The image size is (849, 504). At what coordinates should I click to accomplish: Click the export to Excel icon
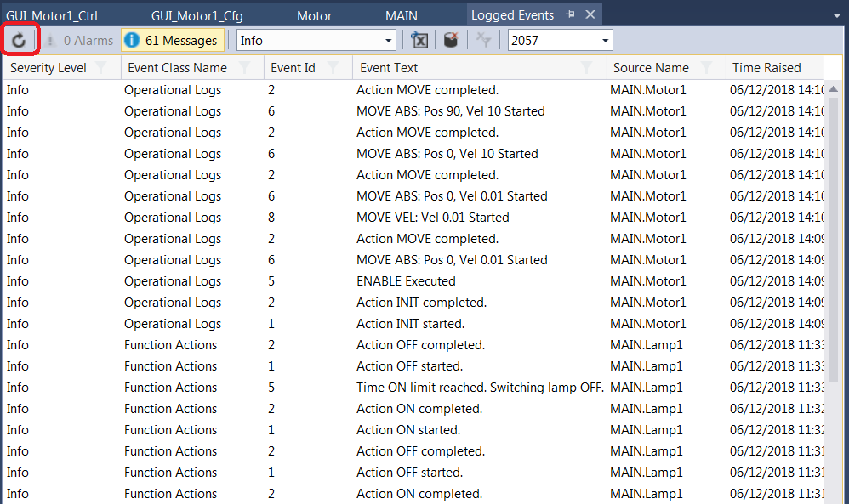(x=419, y=40)
